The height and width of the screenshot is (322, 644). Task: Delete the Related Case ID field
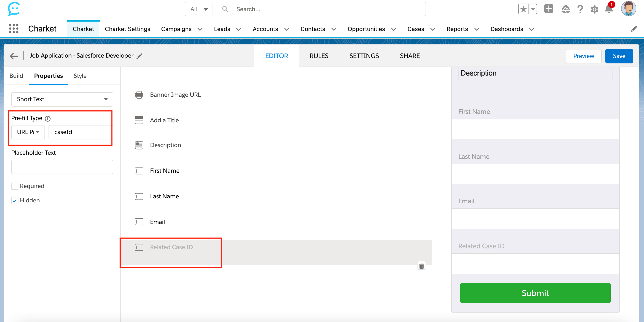pos(421,266)
